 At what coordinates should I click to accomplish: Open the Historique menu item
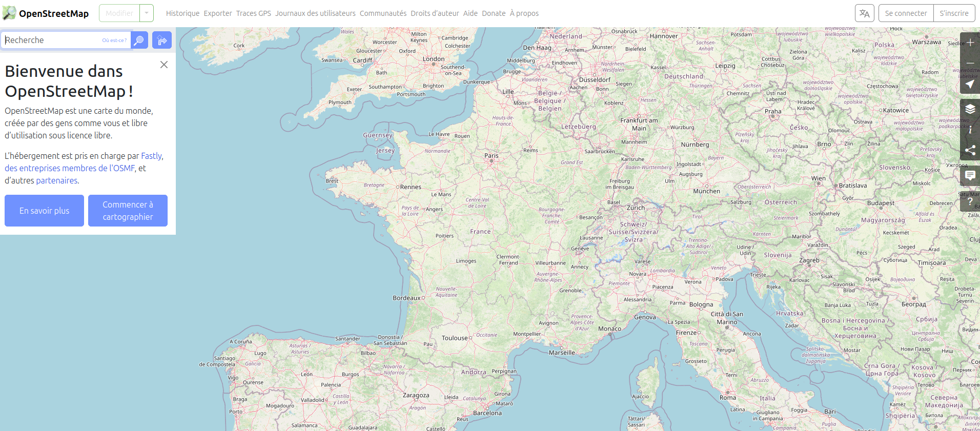(182, 13)
